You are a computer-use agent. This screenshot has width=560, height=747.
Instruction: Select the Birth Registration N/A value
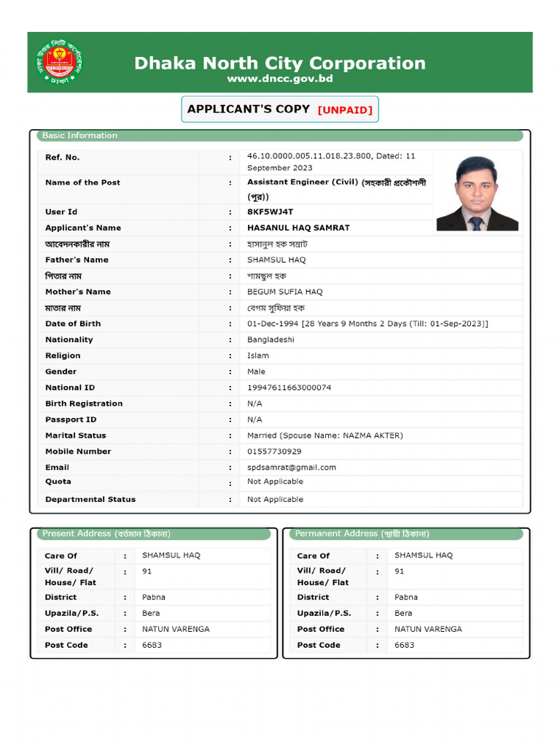[254, 403]
